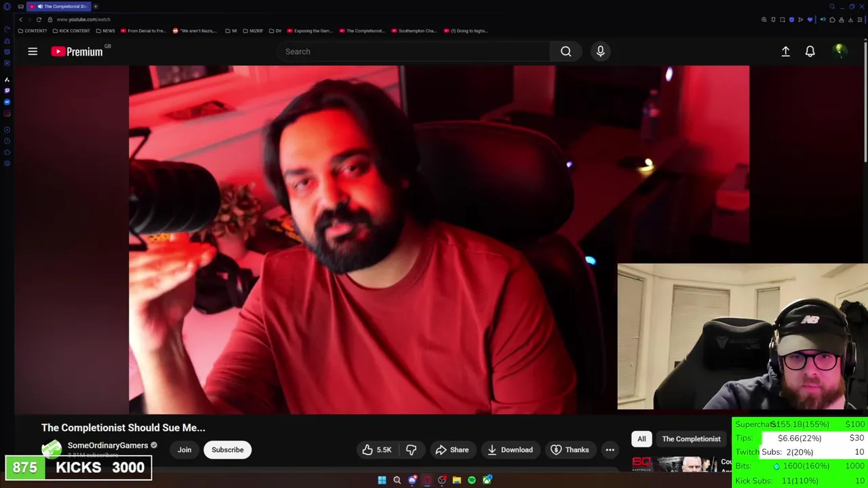Send a Thanks to the creator

tap(569, 450)
